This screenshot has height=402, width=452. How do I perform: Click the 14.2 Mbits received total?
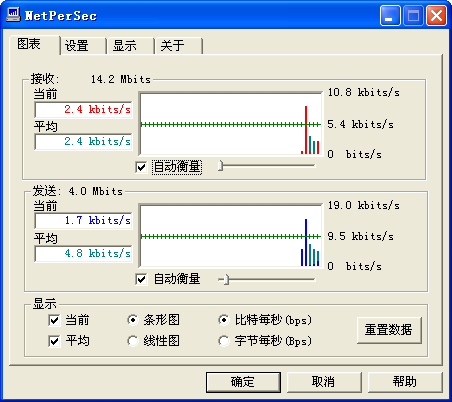pyautogui.click(x=121, y=79)
